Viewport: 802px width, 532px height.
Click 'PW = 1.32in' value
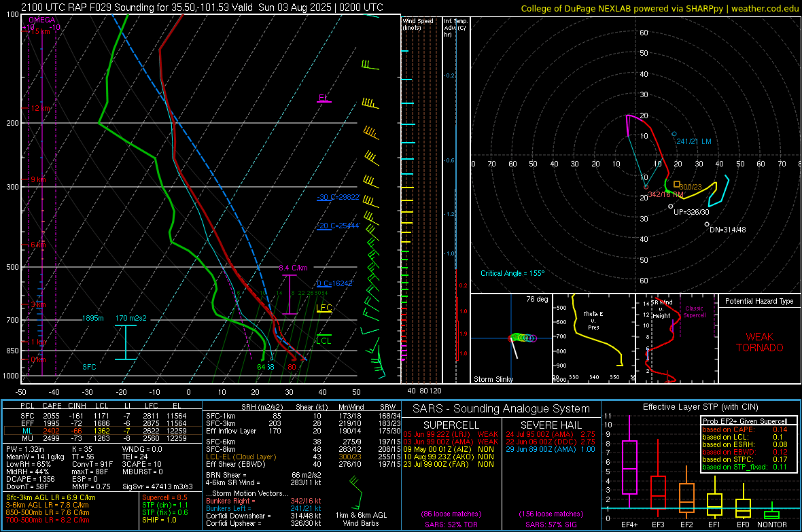pos(24,449)
